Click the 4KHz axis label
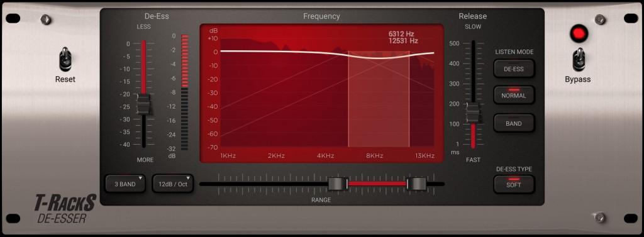 [325, 156]
